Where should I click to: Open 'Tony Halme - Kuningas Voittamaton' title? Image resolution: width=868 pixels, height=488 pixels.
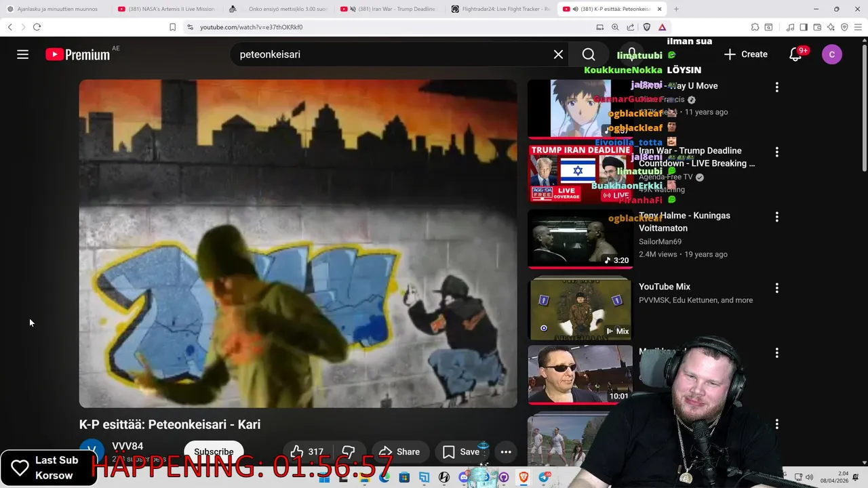684,222
